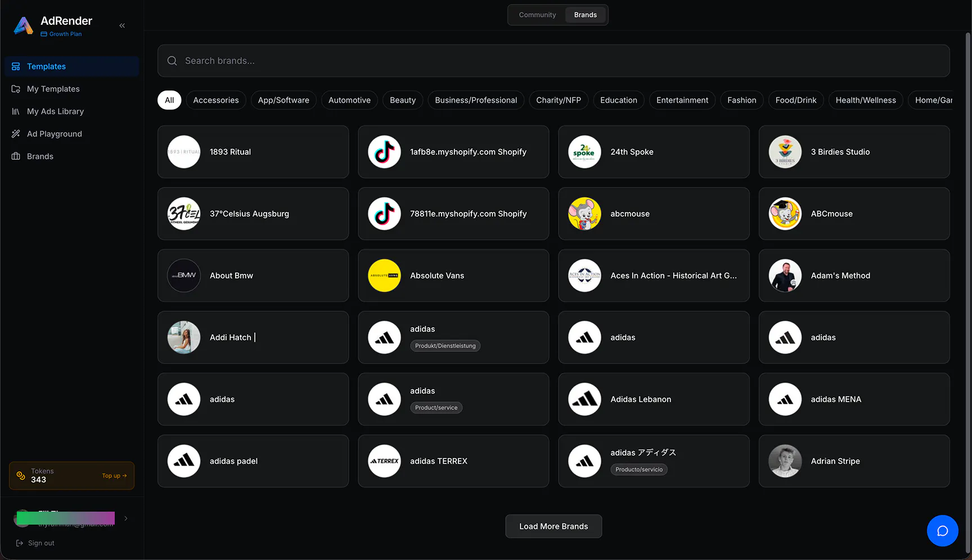Image resolution: width=972 pixels, height=560 pixels.
Task: Click the Tokens coin icon
Action: point(21,476)
